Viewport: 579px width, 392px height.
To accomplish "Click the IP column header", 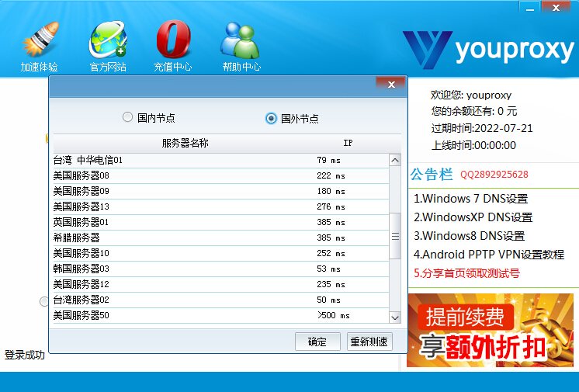I will (x=348, y=143).
